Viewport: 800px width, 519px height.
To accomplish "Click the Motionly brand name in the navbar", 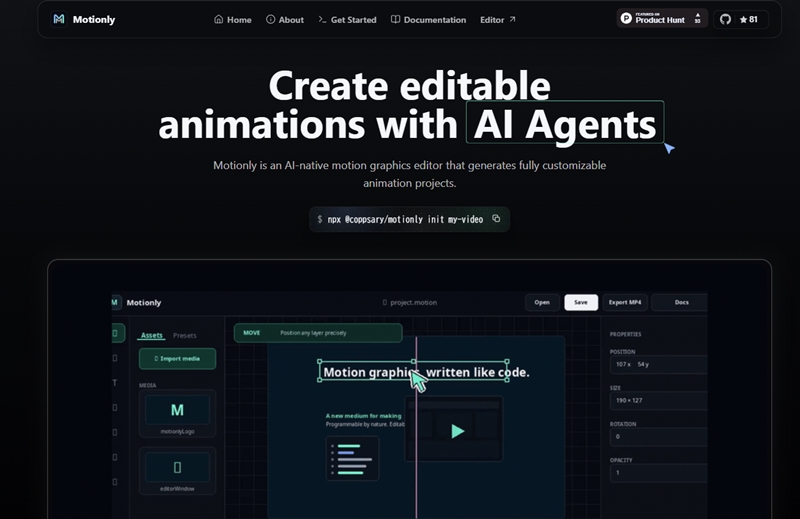I will [x=94, y=19].
